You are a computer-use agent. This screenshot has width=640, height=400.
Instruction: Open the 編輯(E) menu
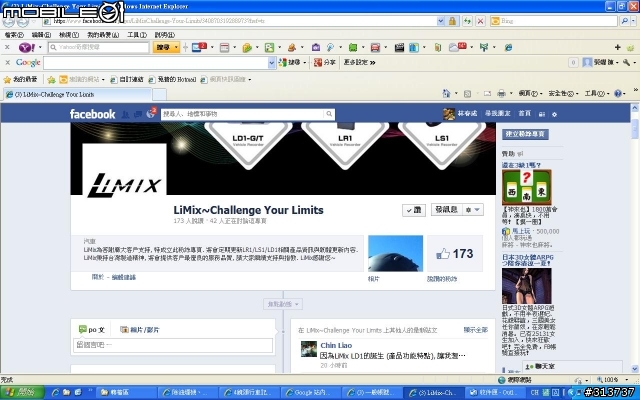click(x=41, y=35)
